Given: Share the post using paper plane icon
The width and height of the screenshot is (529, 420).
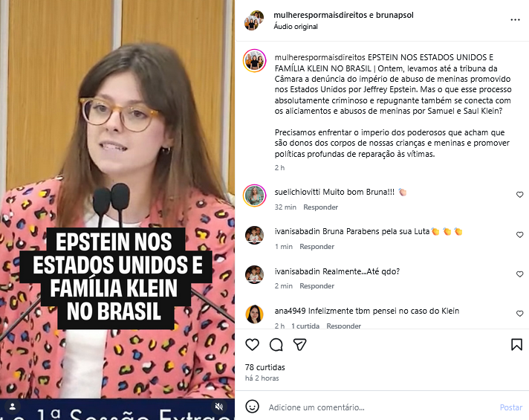Looking at the screenshot, I should 299,345.
